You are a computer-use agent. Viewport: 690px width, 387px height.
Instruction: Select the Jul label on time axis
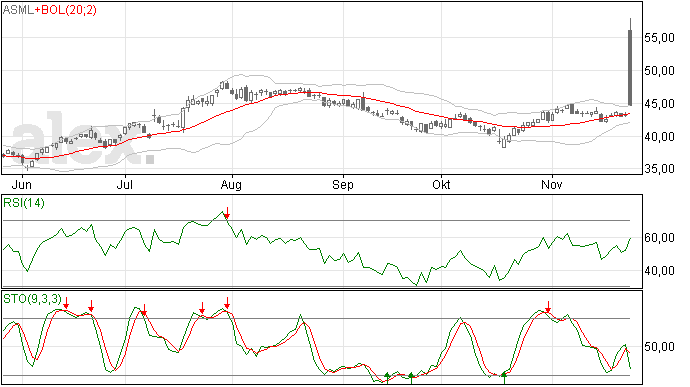[x=125, y=184]
